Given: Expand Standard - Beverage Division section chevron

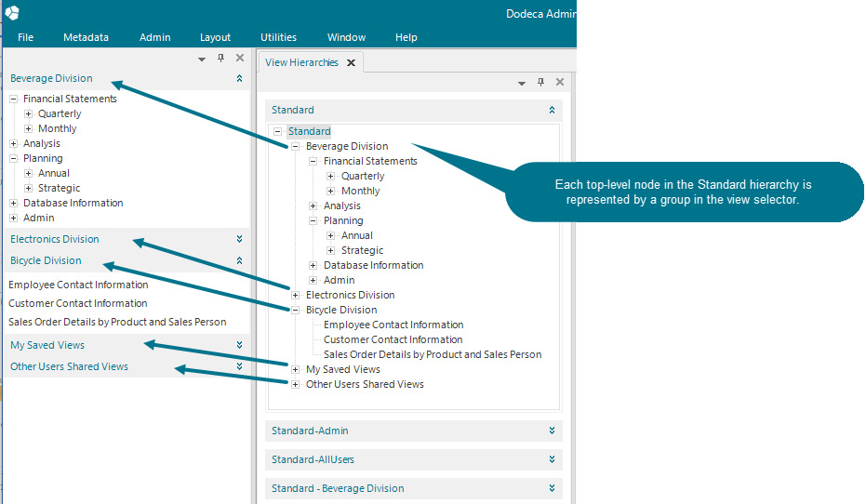Looking at the screenshot, I should point(552,488).
